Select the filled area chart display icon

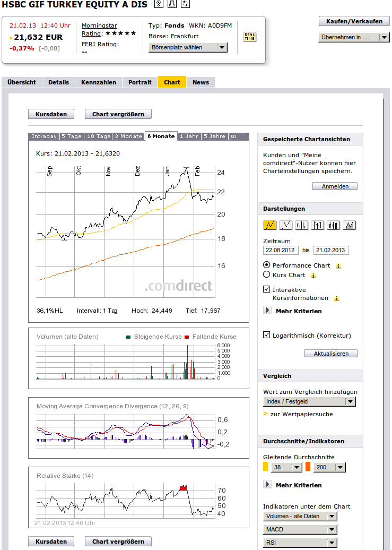pos(349,225)
